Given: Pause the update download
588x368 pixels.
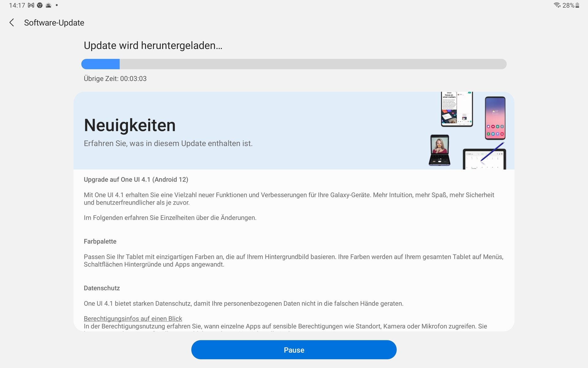Looking at the screenshot, I should pos(294,350).
